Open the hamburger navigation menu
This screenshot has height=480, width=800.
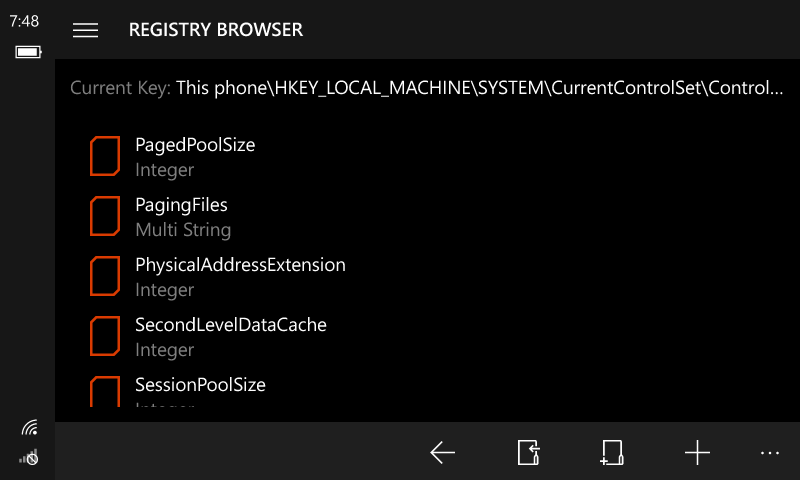tap(86, 30)
